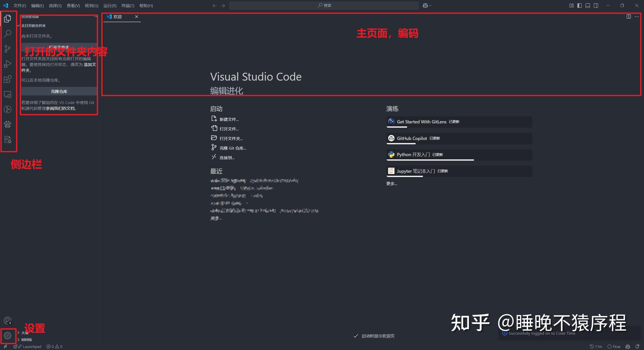644x350 pixels.
Task: Open the Remote Explorer icon
Action: (8, 94)
